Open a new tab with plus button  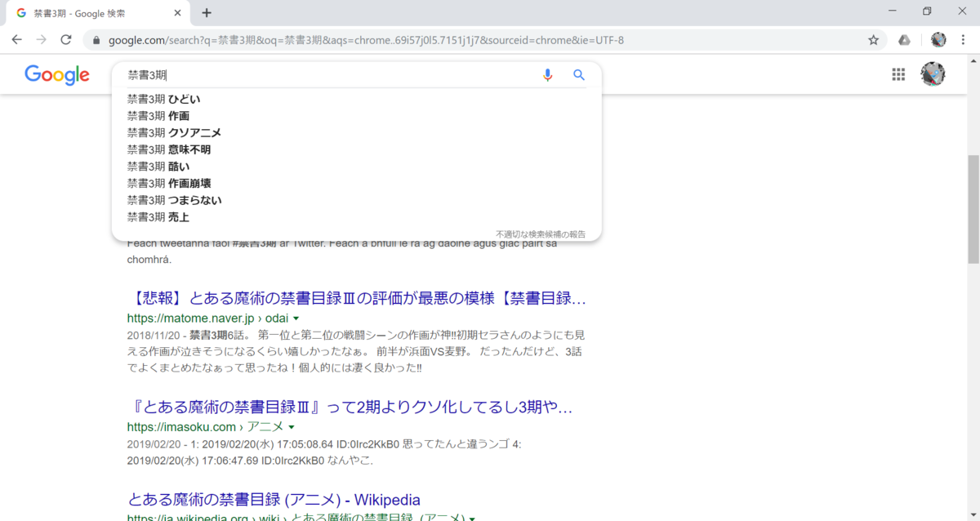207,13
